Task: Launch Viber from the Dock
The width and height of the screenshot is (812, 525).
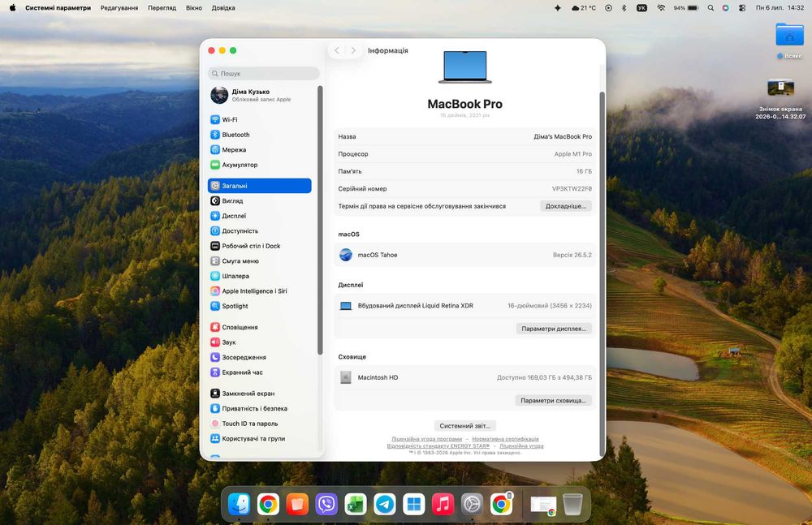Action: [326, 504]
